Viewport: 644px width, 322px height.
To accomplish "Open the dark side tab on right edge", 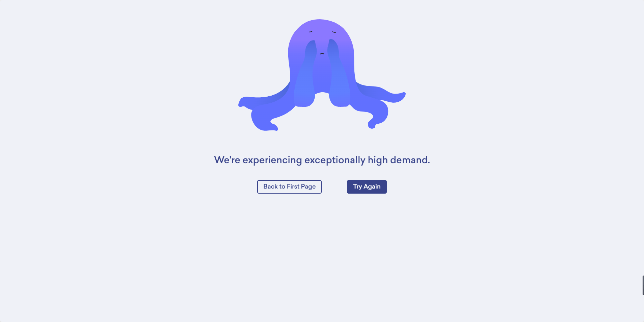I will (x=643, y=285).
